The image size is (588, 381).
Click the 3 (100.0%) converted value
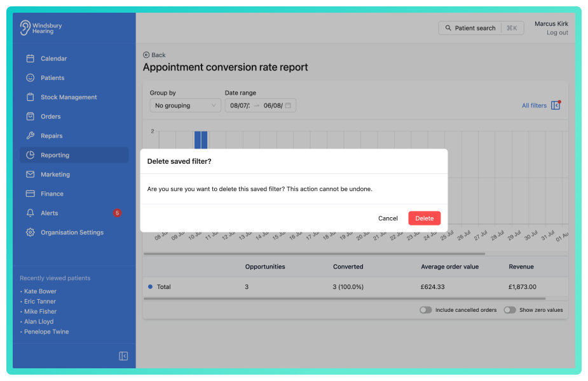[348, 286]
